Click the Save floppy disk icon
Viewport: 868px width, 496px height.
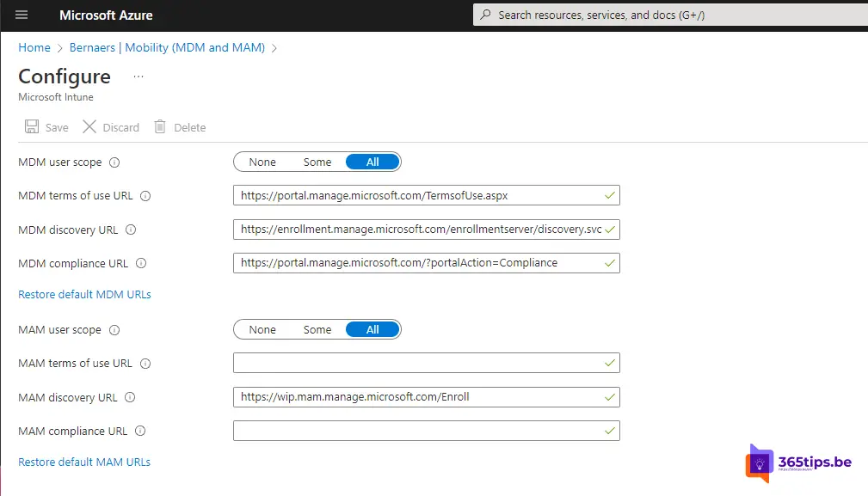click(32, 126)
